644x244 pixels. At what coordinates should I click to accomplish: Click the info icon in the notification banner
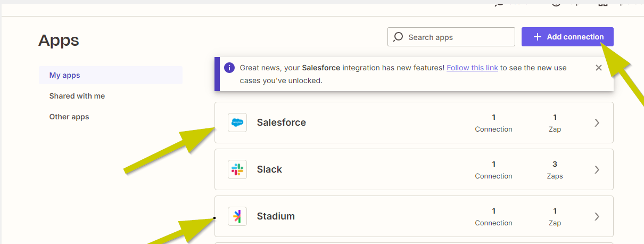click(229, 68)
